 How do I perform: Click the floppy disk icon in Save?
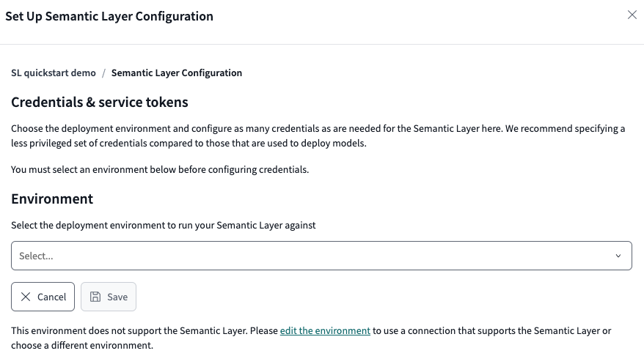pos(95,297)
